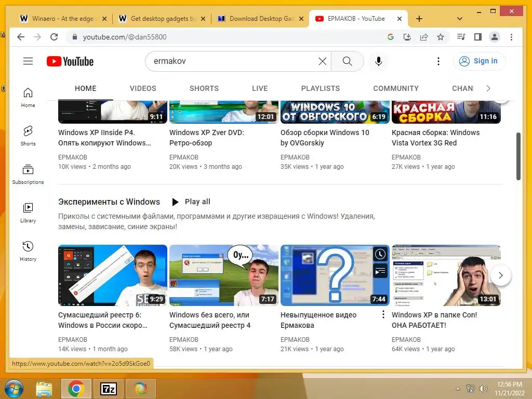Open Эксперименты с Windows playlist title
Viewport: 532px width, 399px height.
109,202
